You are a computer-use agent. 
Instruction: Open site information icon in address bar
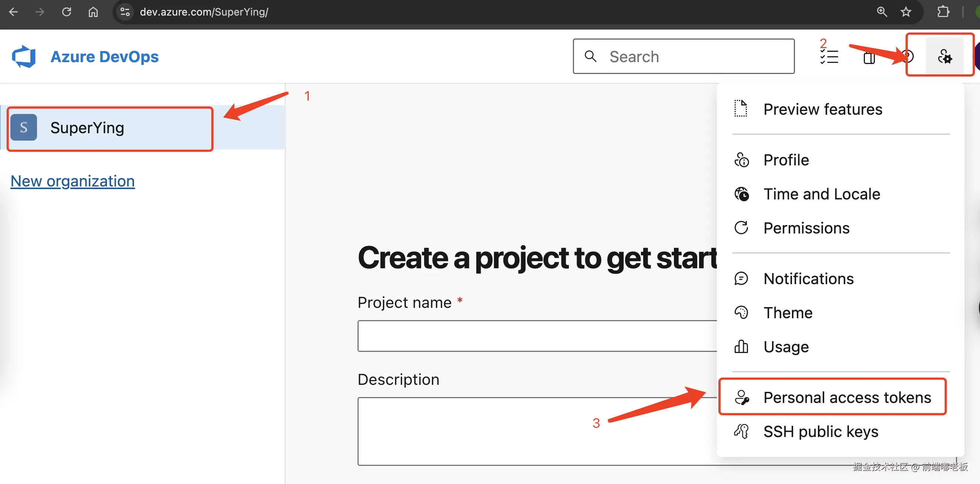[x=125, y=12]
